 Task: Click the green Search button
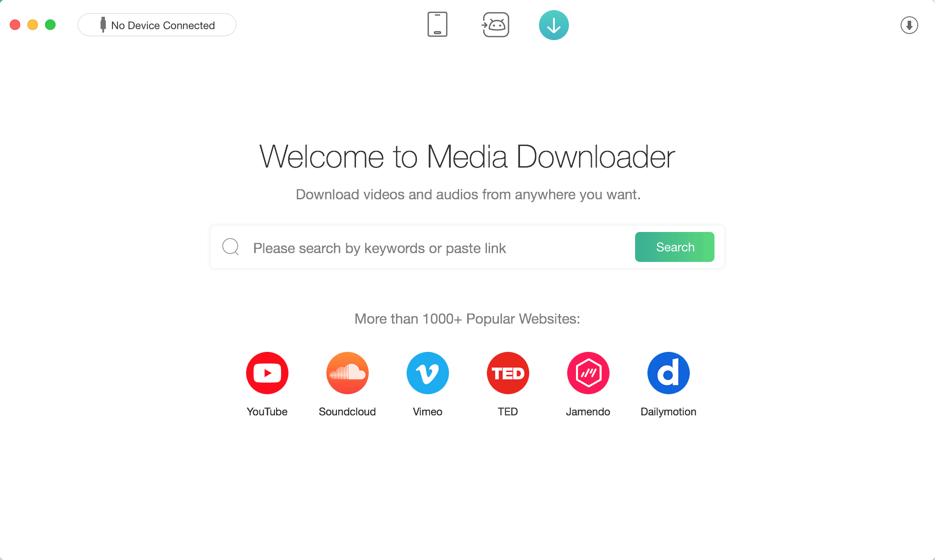pyautogui.click(x=674, y=247)
